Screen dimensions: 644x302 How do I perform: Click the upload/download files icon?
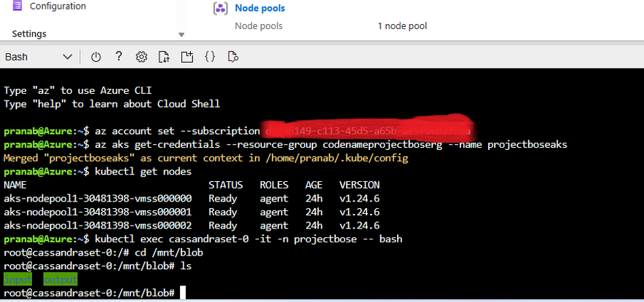tap(165, 57)
